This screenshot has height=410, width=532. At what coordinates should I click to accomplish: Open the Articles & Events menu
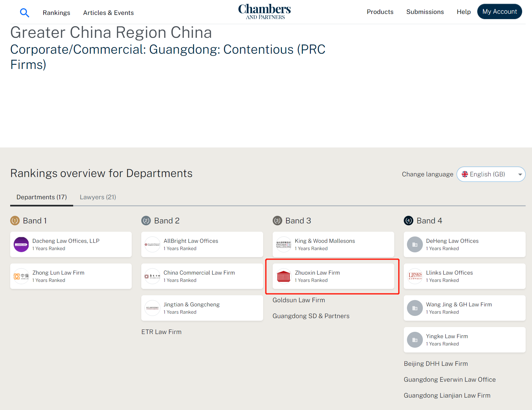[x=108, y=13]
